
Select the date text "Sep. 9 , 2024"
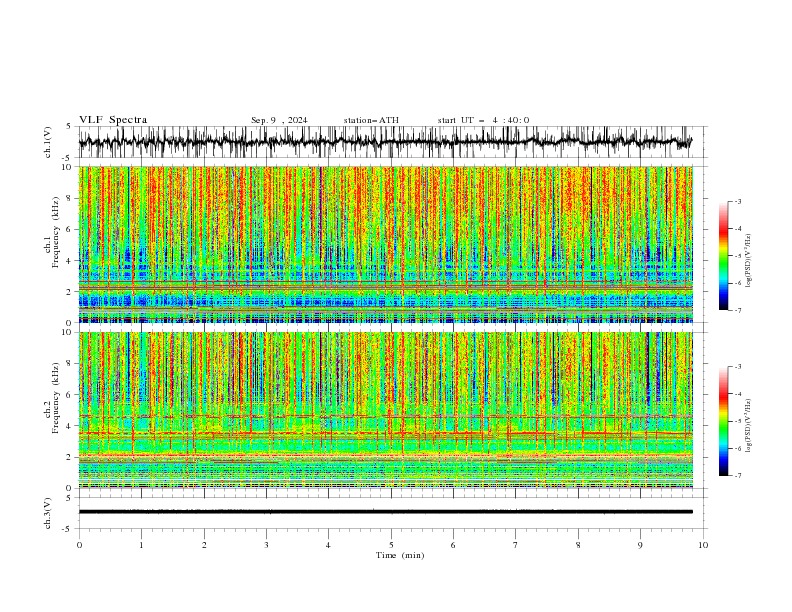pos(279,120)
